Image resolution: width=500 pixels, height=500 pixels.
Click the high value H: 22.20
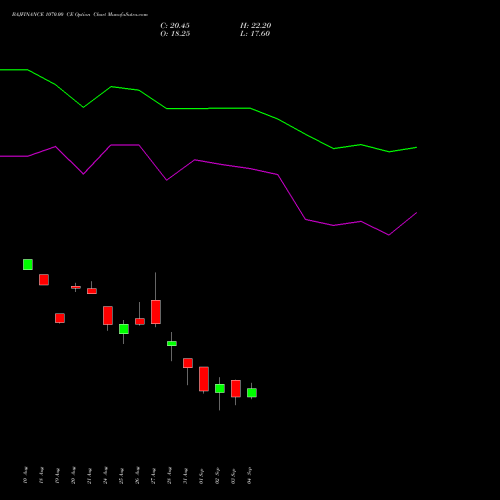(255, 26)
